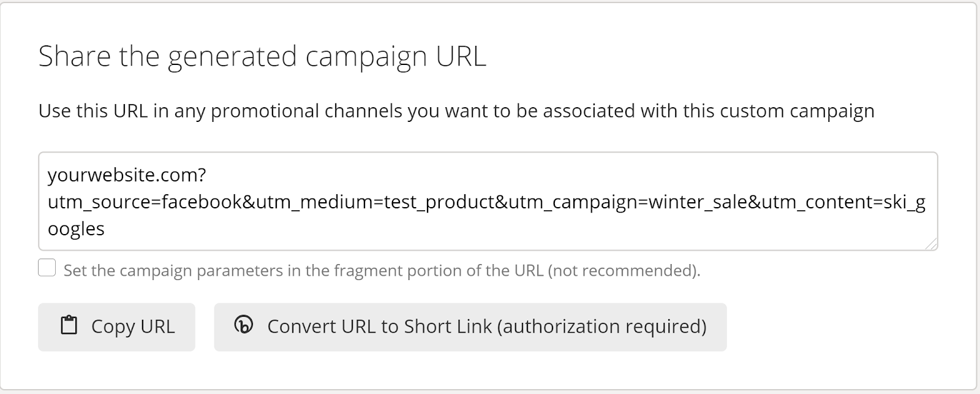Click the text box resize handle corner
The height and width of the screenshot is (394, 980).
click(931, 244)
